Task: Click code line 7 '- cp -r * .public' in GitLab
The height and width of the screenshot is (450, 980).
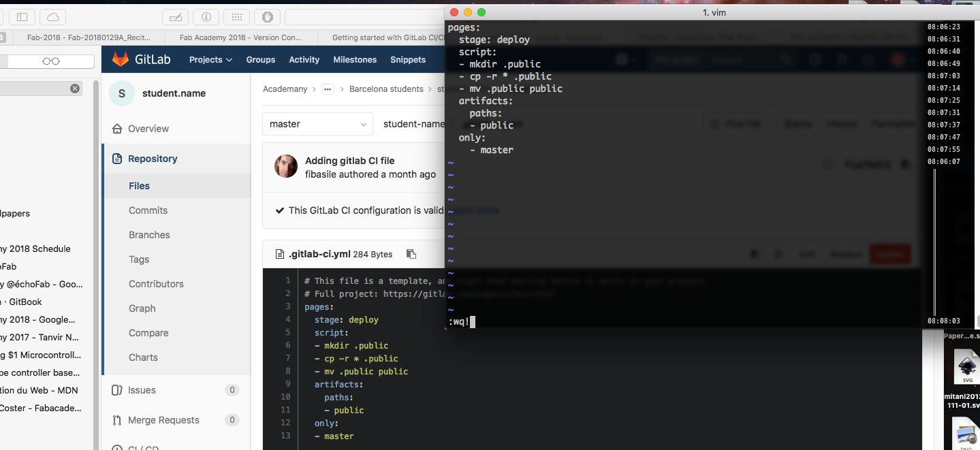Action: tap(356, 359)
